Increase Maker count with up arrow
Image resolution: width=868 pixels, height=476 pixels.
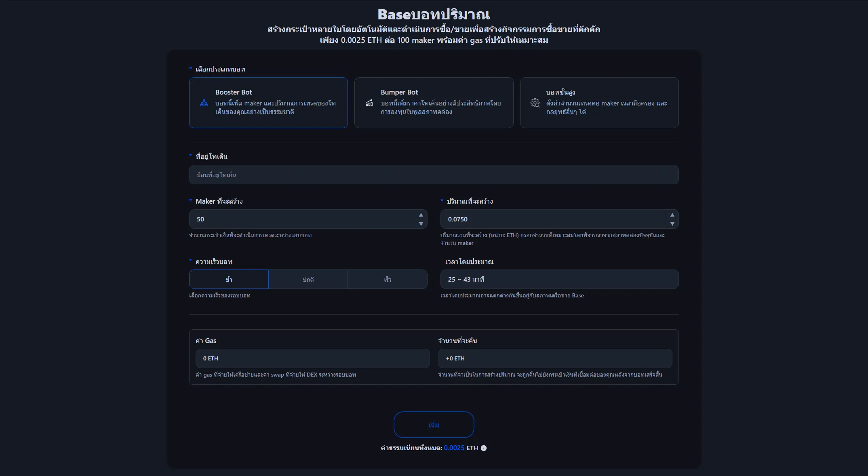pyautogui.click(x=421, y=215)
